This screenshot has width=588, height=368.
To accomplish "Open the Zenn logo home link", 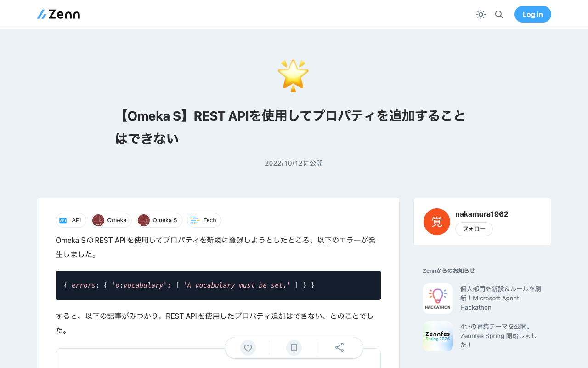I will pos(58,14).
